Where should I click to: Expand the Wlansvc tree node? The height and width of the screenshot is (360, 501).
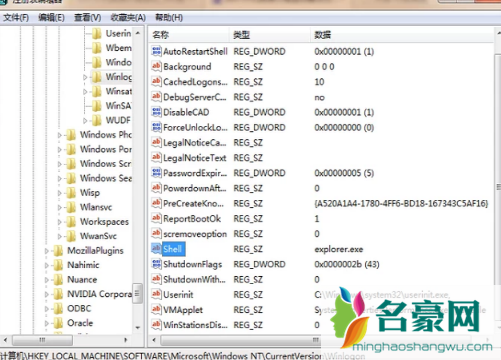click(60, 207)
